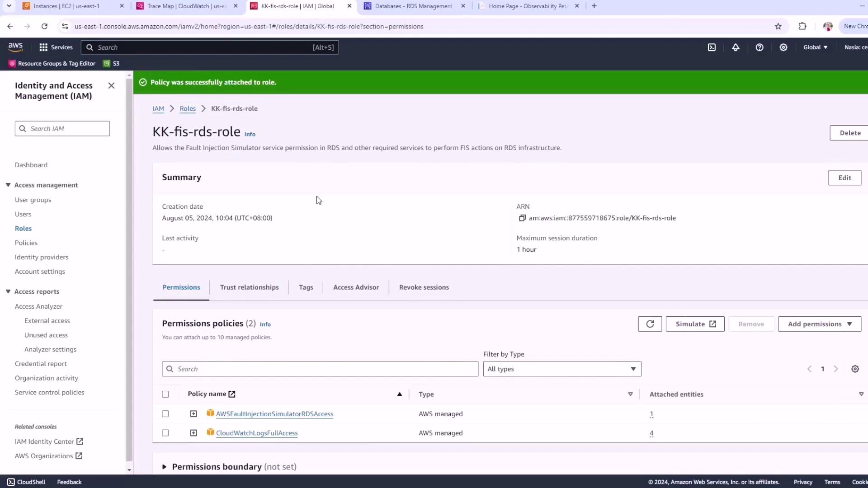Open the help question mark icon
Image resolution: width=868 pixels, height=488 pixels.
pyautogui.click(x=759, y=47)
